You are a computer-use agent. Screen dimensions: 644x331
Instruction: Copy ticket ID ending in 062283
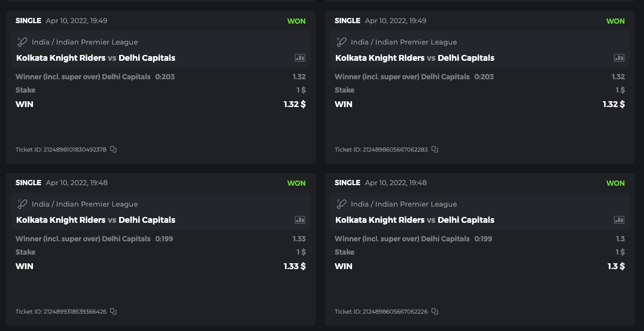pos(435,149)
